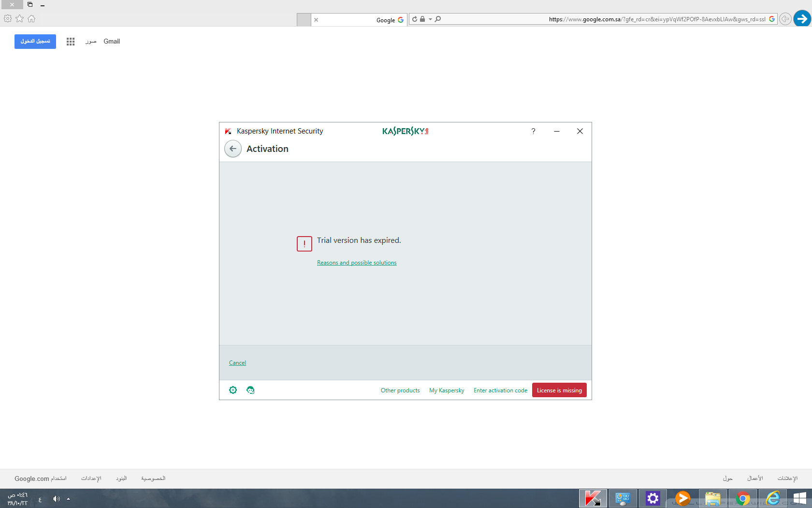Launch Google Chrome from the taskbar
The image size is (812, 508).
[x=743, y=498]
